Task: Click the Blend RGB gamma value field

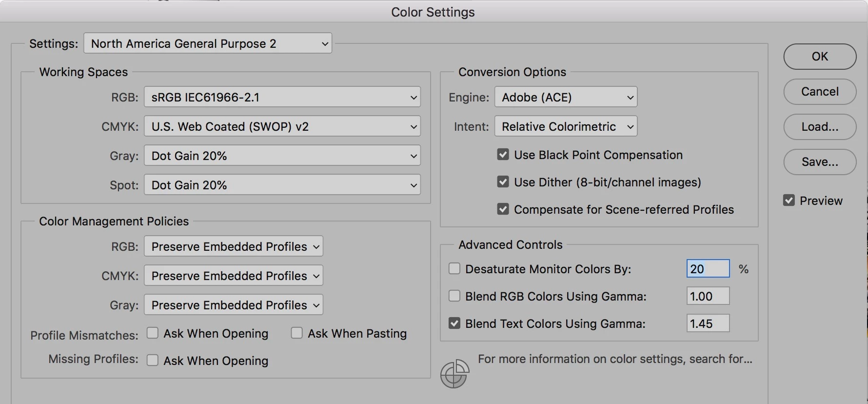Action: (x=708, y=296)
